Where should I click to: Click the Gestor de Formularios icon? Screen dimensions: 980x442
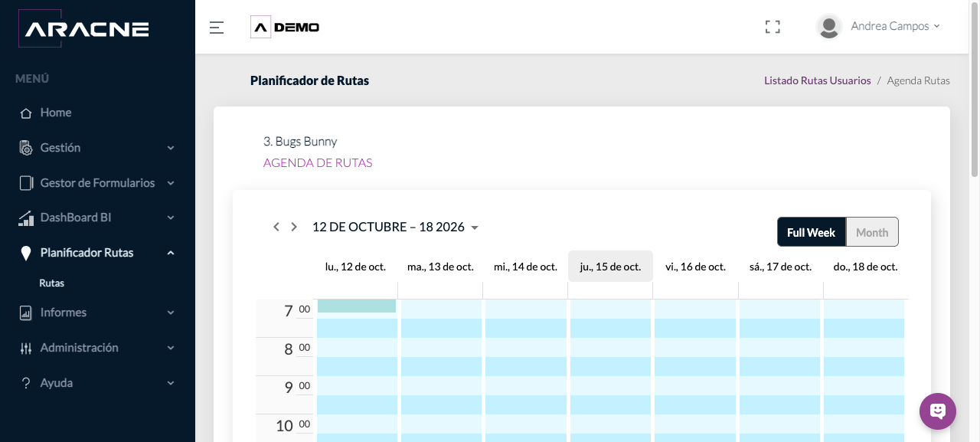click(x=26, y=183)
